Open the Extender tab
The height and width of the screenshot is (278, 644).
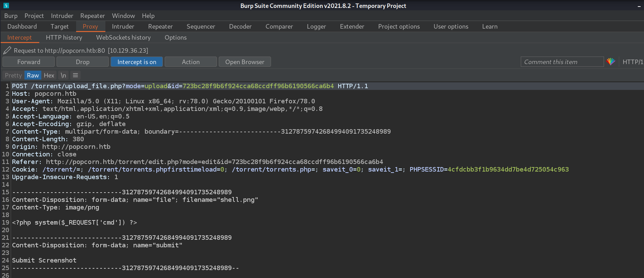(352, 27)
